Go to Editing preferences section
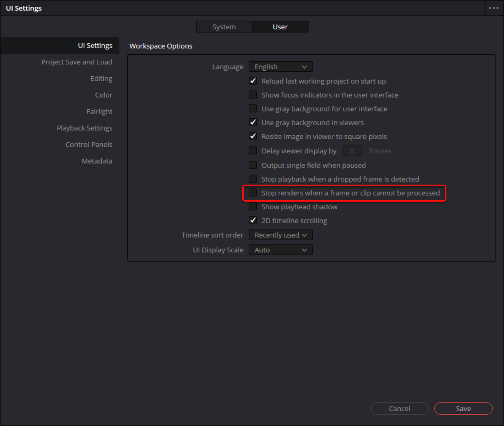This screenshot has width=504, height=426. click(x=101, y=78)
